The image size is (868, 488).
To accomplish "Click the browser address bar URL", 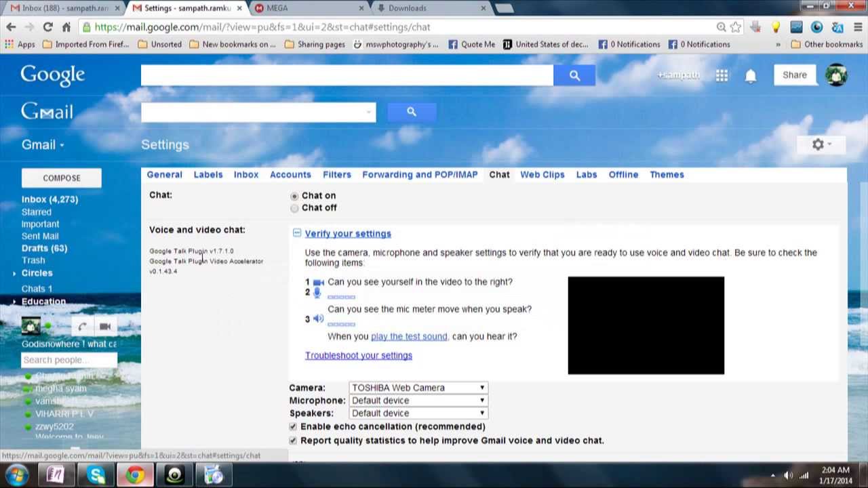I will click(x=262, y=27).
